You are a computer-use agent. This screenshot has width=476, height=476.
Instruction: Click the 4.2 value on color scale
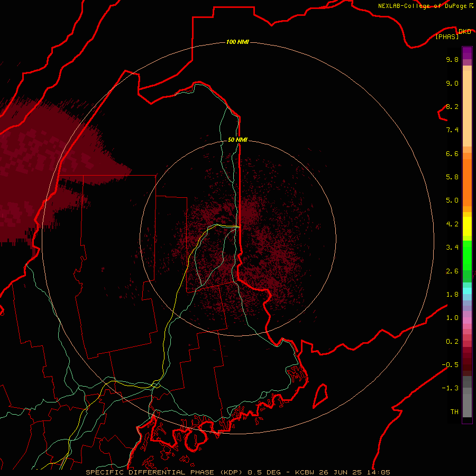coord(452,224)
